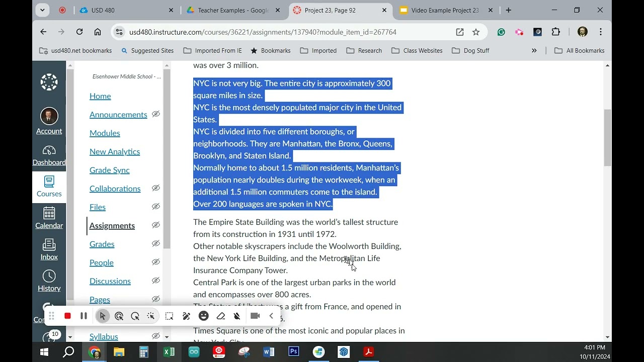The width and height of the screenshot is (644, 362).
Task: Bookmark this page with the star
Action: click(476, 32)
